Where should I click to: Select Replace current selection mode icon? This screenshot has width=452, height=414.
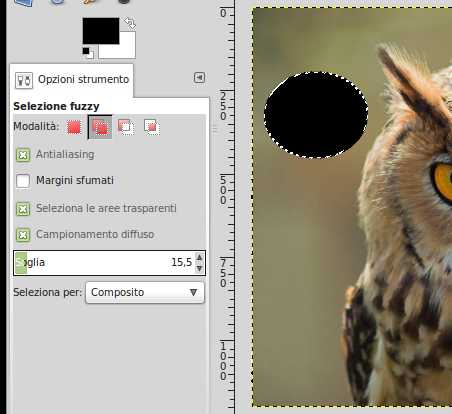74,127
